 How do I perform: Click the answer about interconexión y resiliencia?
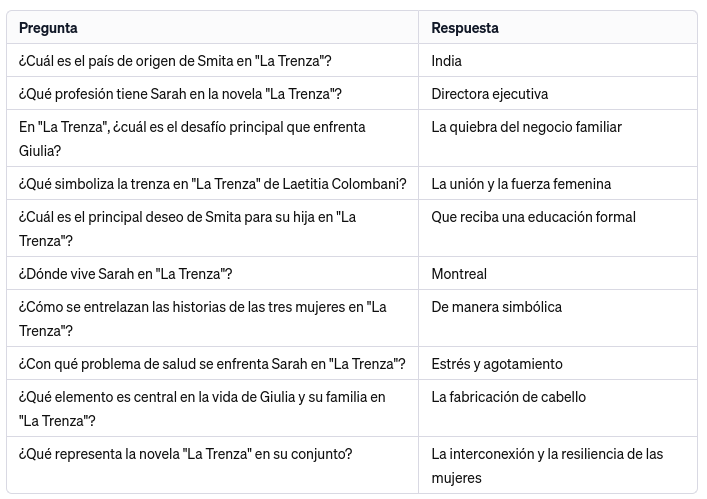pos(547,465)
